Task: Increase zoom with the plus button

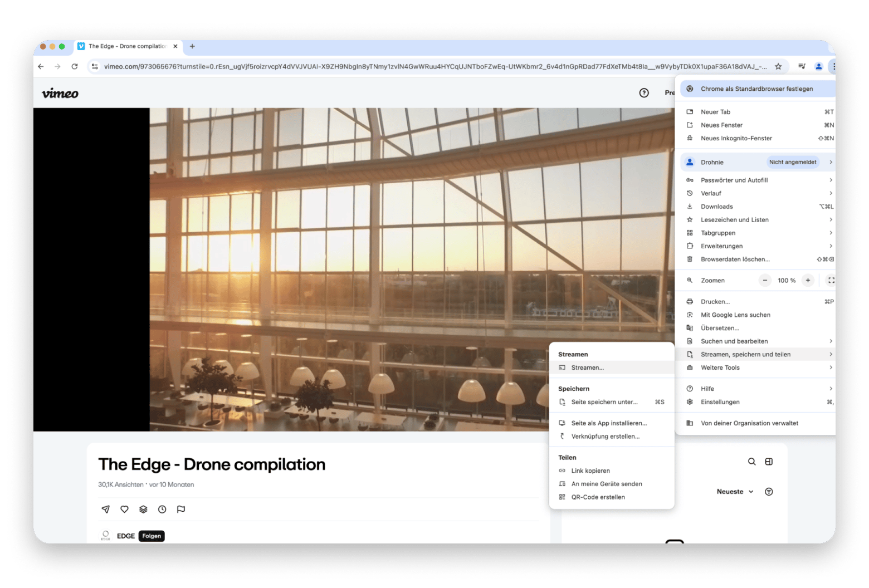Action: click(x=808, y=281)
